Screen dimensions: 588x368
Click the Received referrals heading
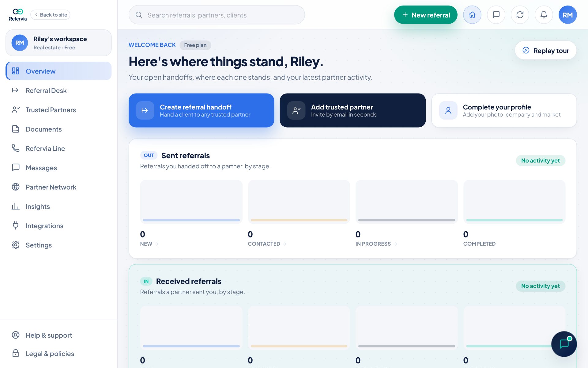188,281
